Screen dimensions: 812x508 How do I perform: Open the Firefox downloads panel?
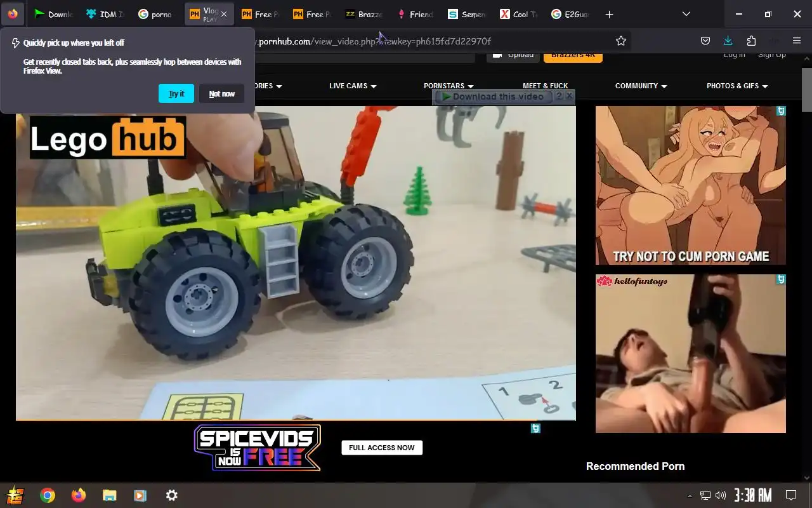pos(728,41)
